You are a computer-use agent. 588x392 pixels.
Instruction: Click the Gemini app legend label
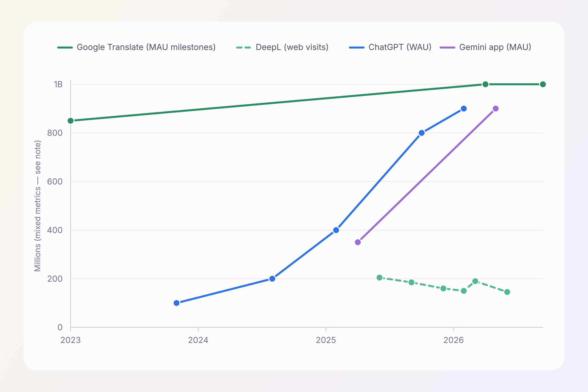point(495,47)
